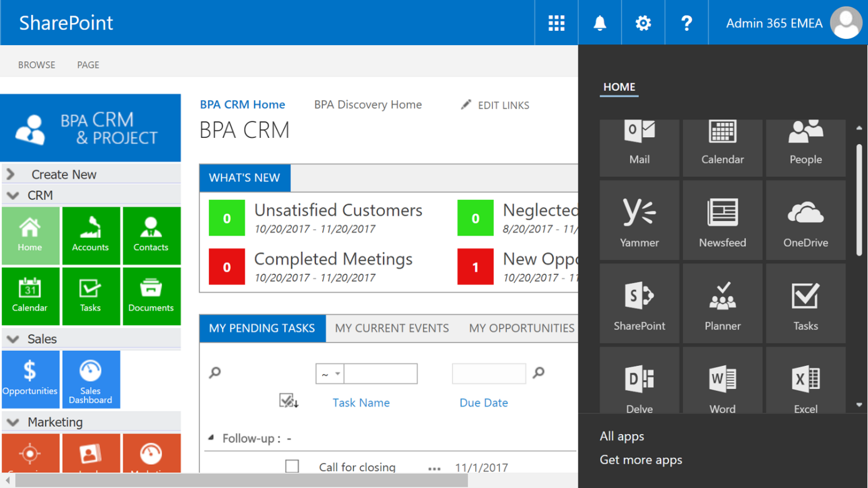Open the settings gear in header
The height and width of the screenshot is (488, 868).
tap(643, 23)
